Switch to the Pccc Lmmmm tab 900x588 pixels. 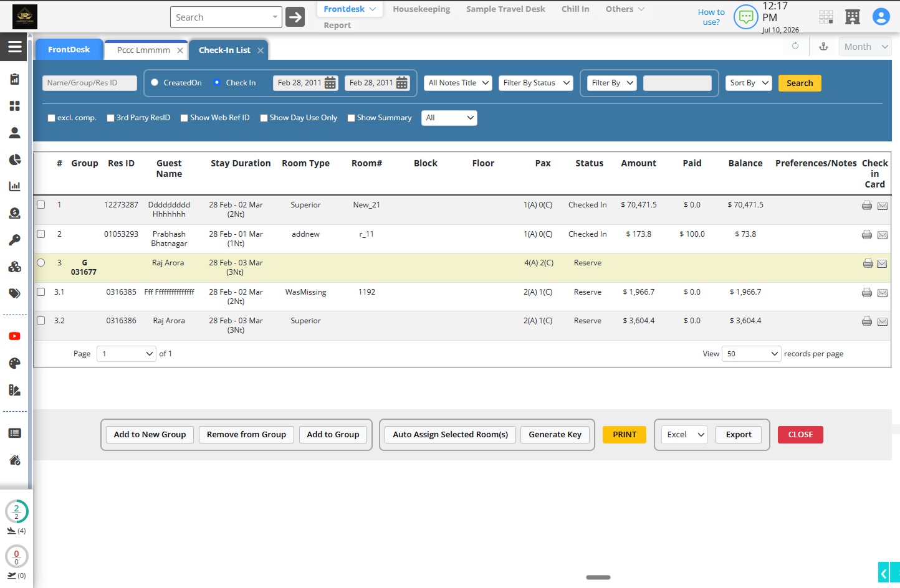click(x=143, y=50)
